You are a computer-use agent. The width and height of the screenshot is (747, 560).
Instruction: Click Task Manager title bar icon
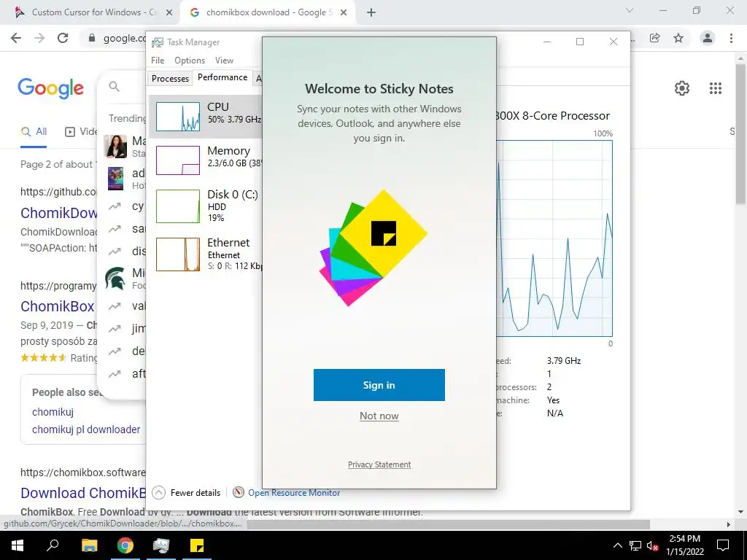[x=158, y=42]
